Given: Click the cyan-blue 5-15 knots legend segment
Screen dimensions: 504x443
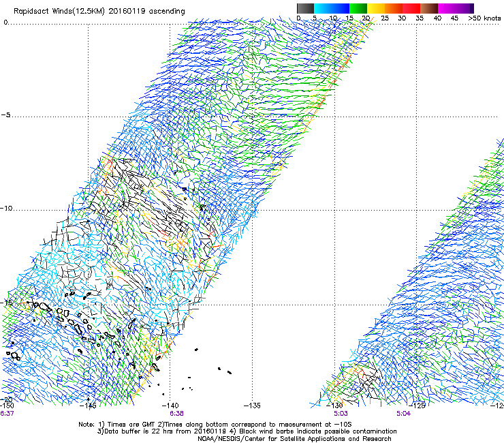Looking at the screenshot, I should click(x=332, y=8).
